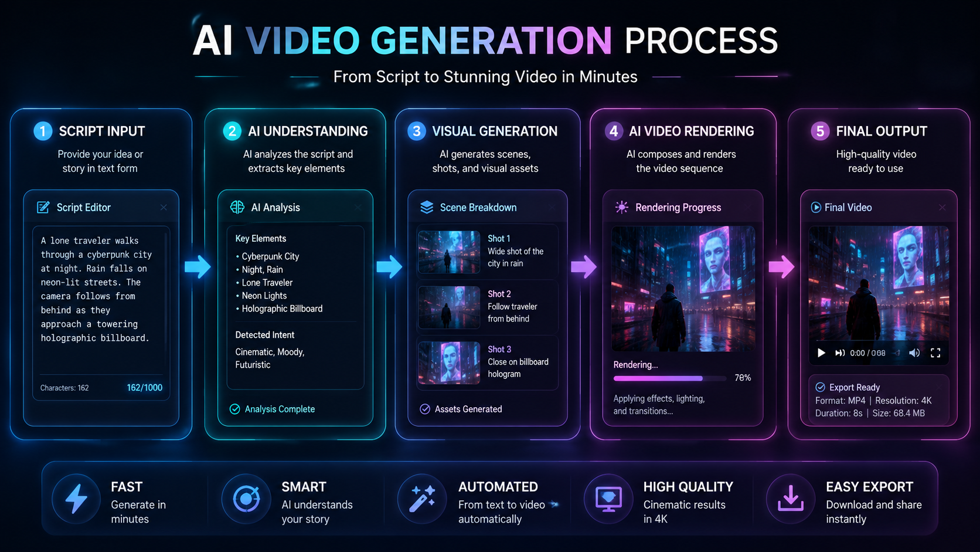The height and width of the screenshot is (552, 980).
Task: Click the FAST lightning bolt icon
Action: [76, 499]
